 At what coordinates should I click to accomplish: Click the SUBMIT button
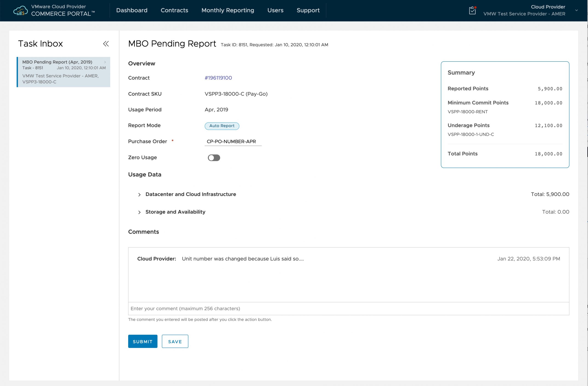[x=143, y=341]
